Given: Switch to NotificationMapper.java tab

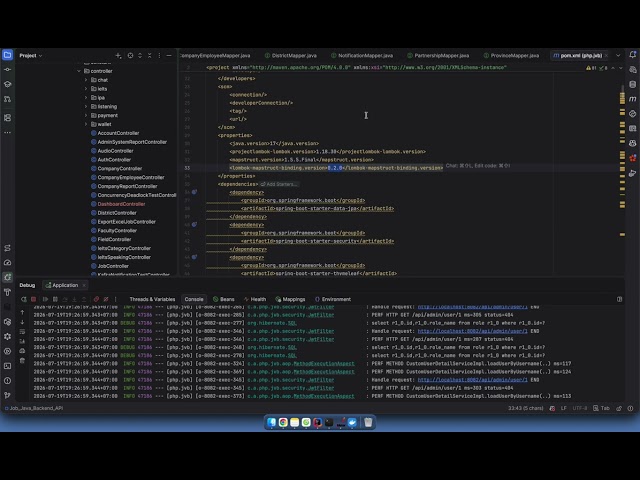Looking at the screenshot, I should coord(362,56).
